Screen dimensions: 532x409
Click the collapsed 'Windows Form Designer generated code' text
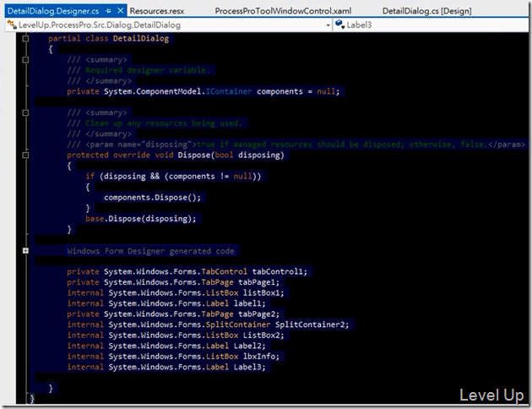click(150, 251)
